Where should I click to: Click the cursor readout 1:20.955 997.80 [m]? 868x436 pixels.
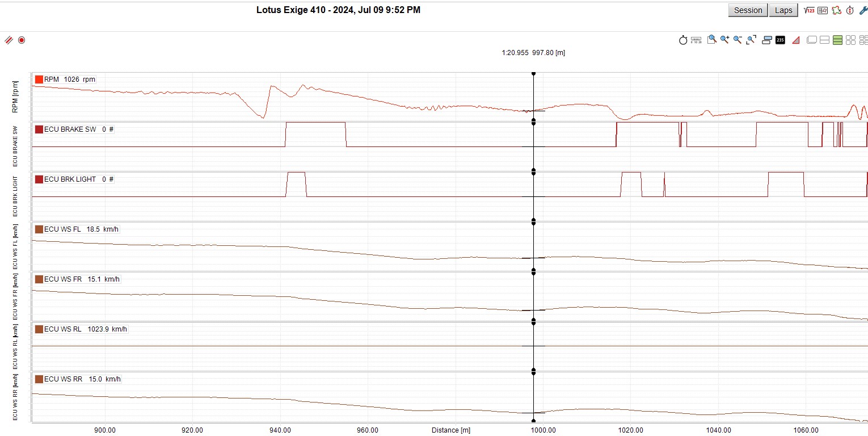(x=533, y=53)
